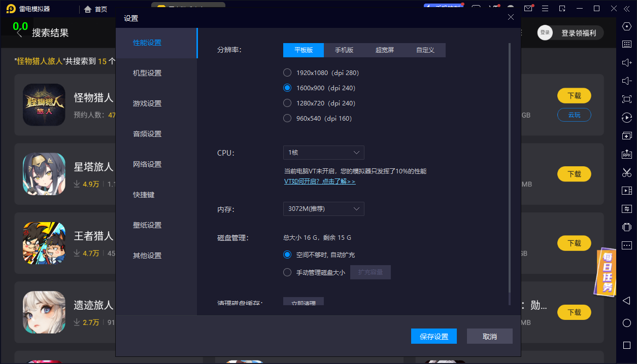
Task: Select the 手机版 resolution preset
Action: [344, 50]
